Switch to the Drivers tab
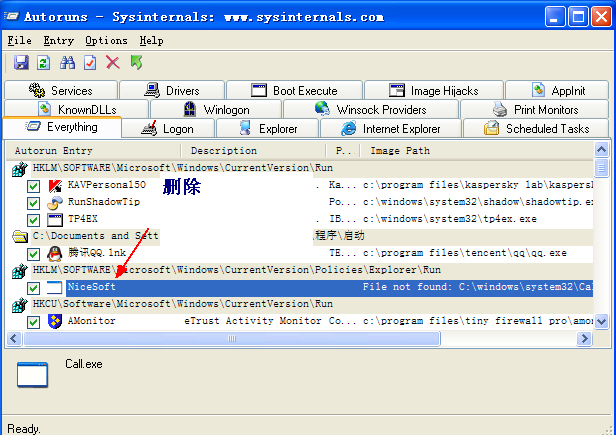 [172, 90]
